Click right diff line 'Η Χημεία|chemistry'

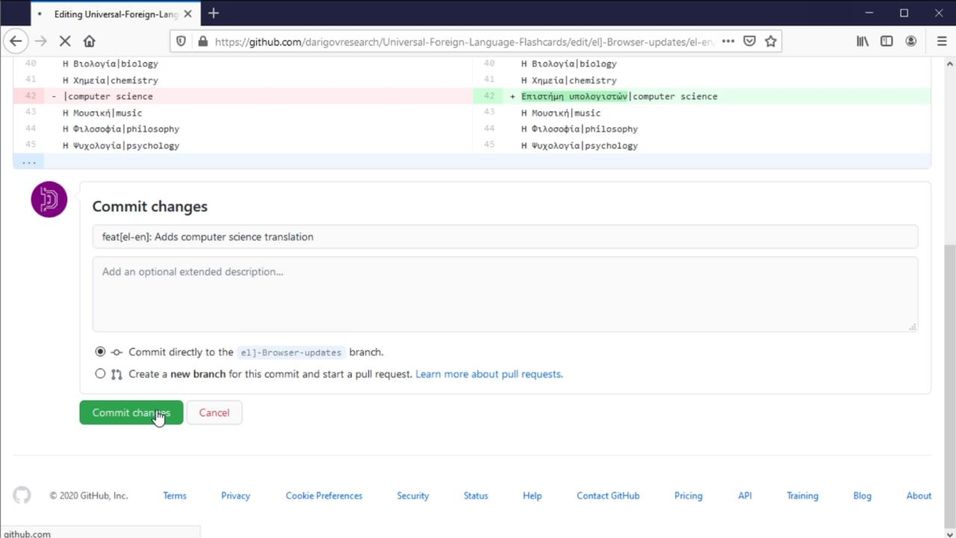tap(569, 80)
